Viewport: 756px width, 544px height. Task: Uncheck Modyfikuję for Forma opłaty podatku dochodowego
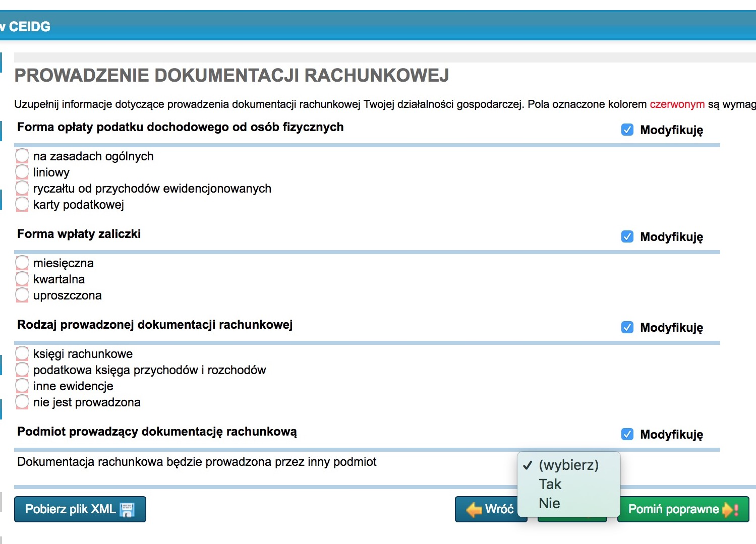627,130
